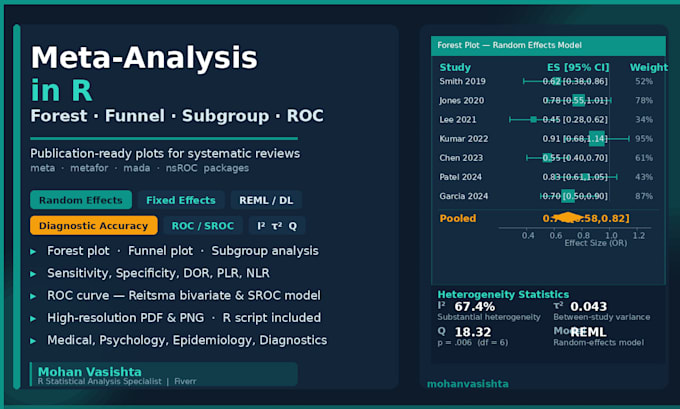The image size is (680, 409).
Task: Click the 'meta · metafor · mada · nsROC packages' line
Action: pos(139,168)
